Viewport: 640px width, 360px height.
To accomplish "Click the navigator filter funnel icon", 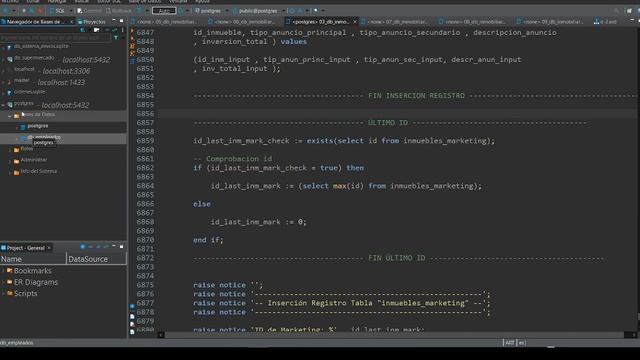I will (116, 38).
